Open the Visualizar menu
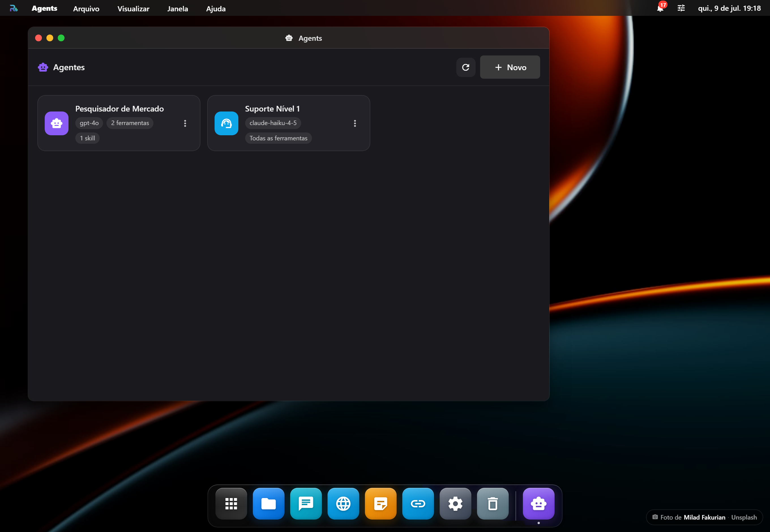Image resolution: width=770 pixels, height=532 pixels. pos(133,9)
